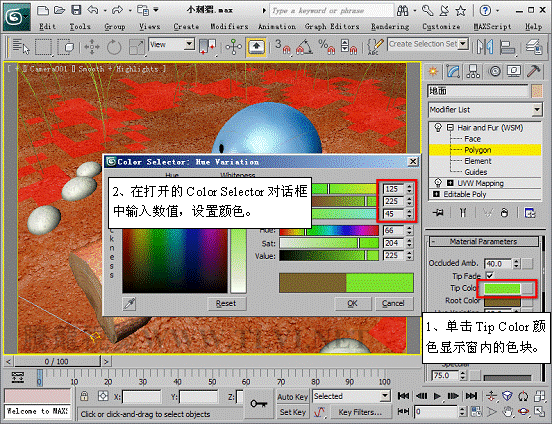Open the View reference coordinate dropdown
This screenshot has width=552, height=424.
pos(171,45)
